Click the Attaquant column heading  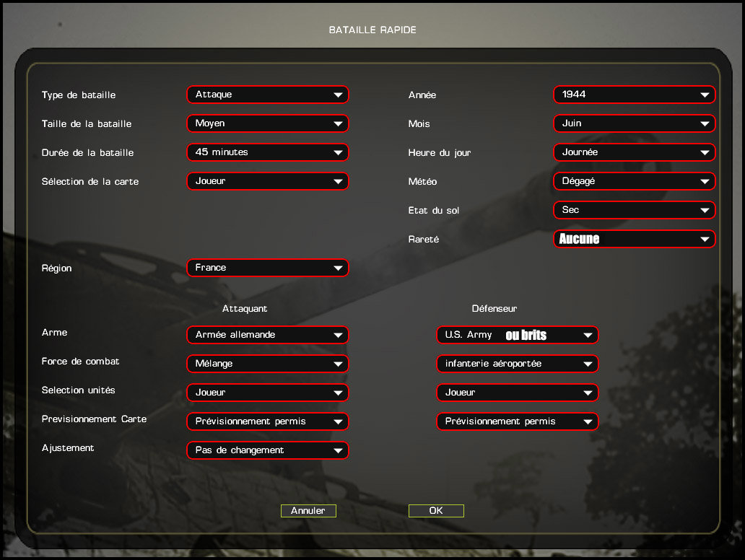coord(245,309)
